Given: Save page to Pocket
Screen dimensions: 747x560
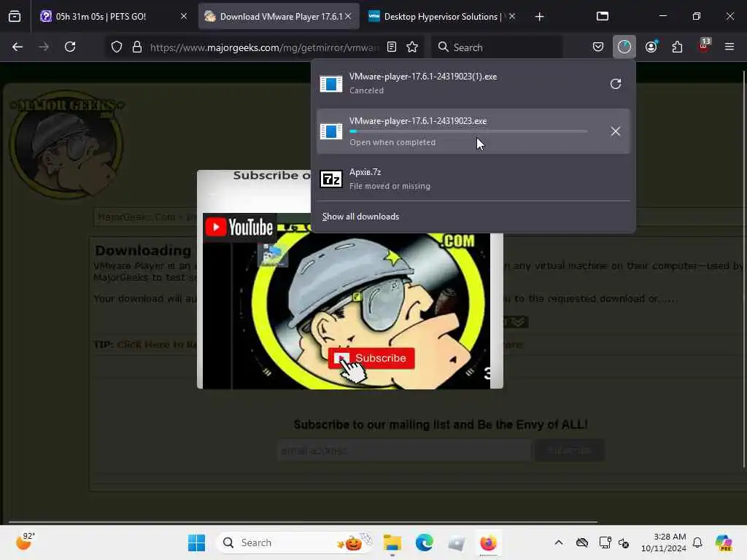Looking at the screenshot, I should coord(598,47).
